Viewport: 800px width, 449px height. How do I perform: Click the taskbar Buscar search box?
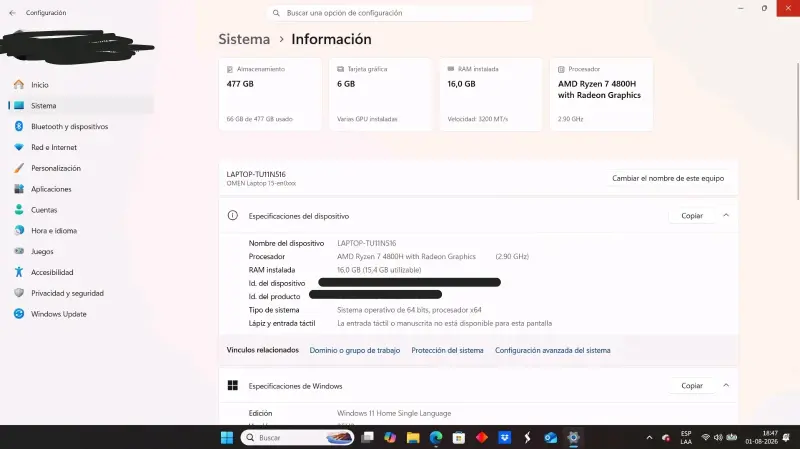coord(297,438)
